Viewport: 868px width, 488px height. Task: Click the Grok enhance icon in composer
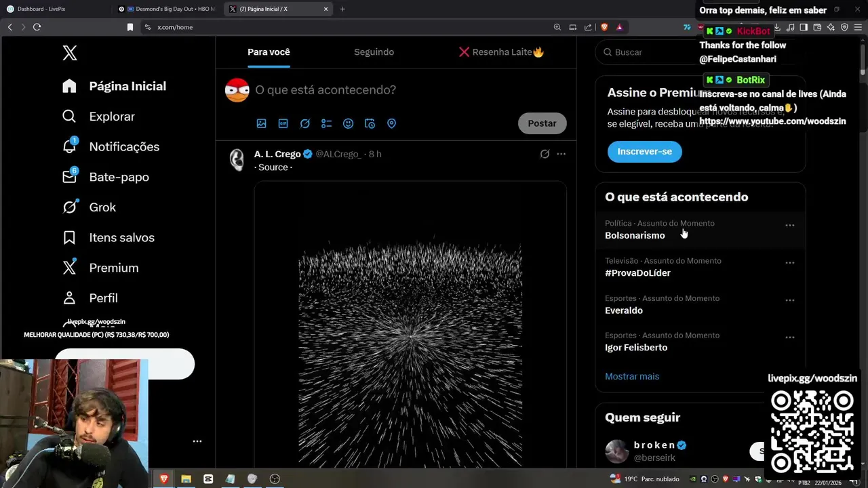pos(305,123)
